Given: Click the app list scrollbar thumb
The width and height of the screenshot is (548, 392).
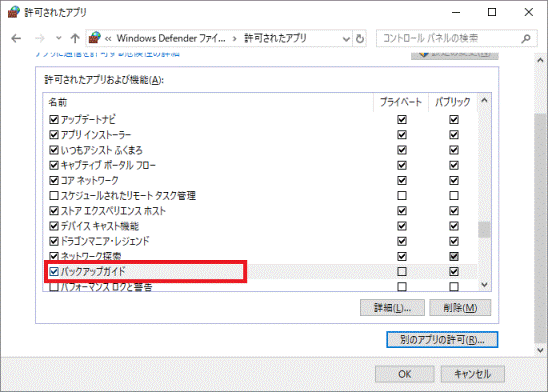Looking at the screenshot, I should click(484, 230).
